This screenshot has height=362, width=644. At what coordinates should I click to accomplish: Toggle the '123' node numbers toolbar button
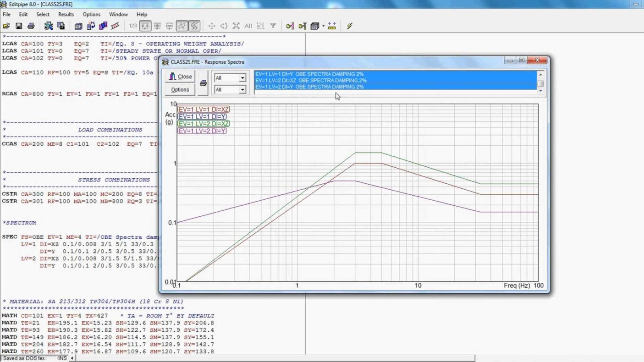pos(133,26)
